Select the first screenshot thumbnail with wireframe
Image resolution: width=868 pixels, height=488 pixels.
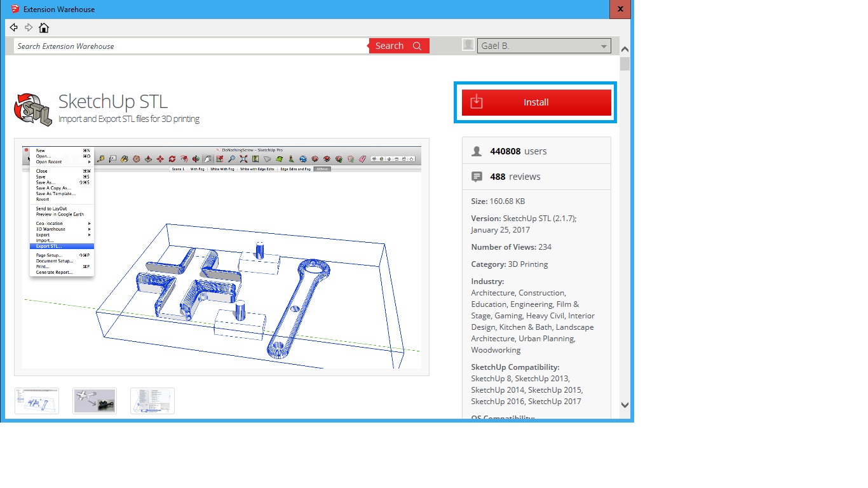click(37, 401)
